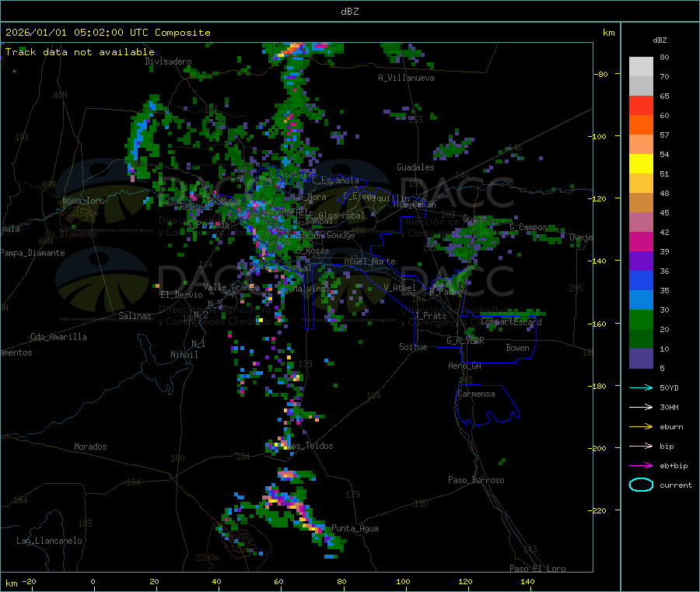Image resolution: width=700 pixels, height=592 pixels.
Task: Pick the magenta swatch between 42 and 39
Action: tap(641, 241)
